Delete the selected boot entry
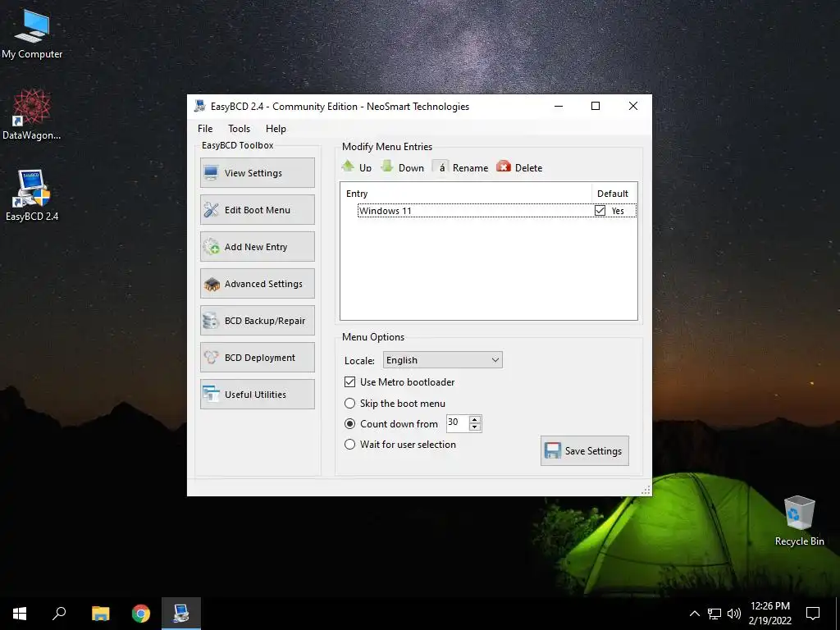This screenshot has height=630, width=840. (519, 167)
